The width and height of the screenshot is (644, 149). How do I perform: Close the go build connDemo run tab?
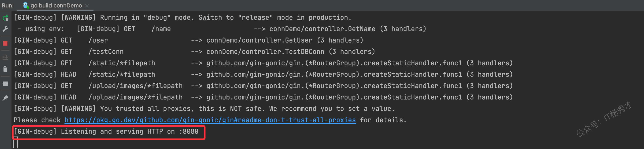point(87,5)
